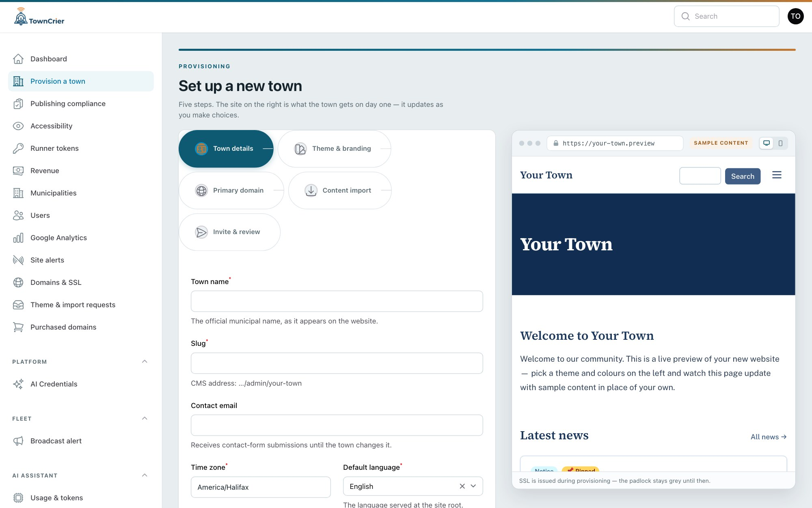Viewport: 812px width, 508px height.
Task: Collapse the Fleet sidebar section
Action: tap(145, 419)
